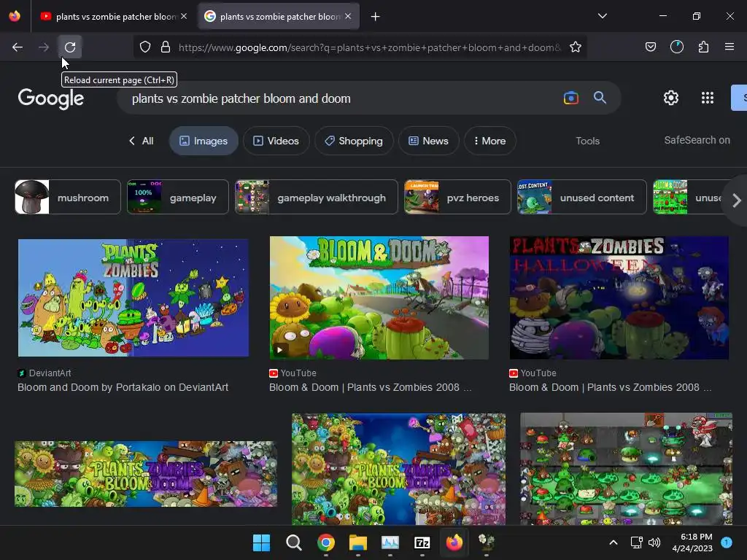Select the Images filter
The width and height of the screenshot is (747, 560).
tap(204, 141)
